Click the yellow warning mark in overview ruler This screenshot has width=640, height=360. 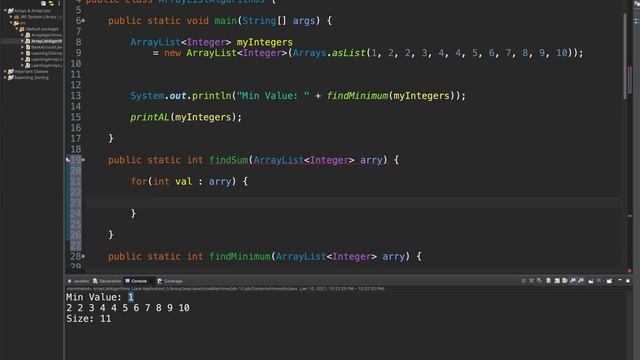(630, 216)
